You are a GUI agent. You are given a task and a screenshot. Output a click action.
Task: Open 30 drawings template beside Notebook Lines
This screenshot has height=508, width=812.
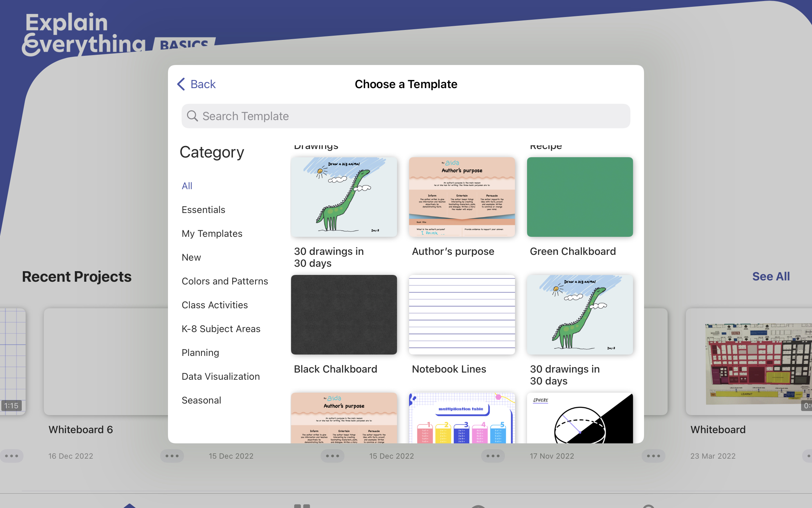click(x=580, y=314)
